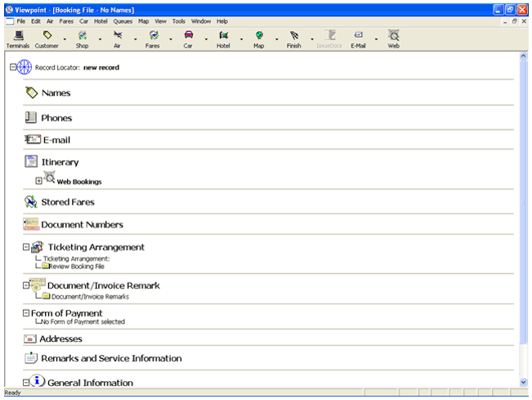Open the Tools menu
Image resolution: width=532 pixels, height=400 pixels.
click(x=178, y=21)
